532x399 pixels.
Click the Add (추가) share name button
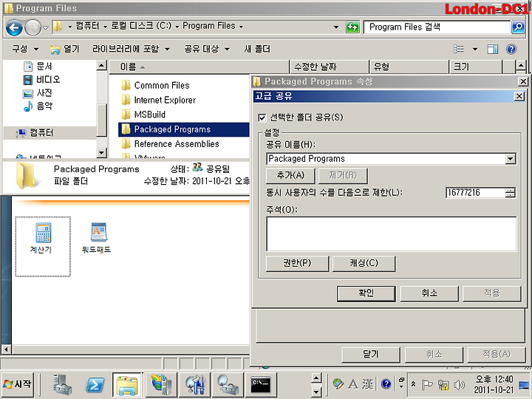point(291,176)
